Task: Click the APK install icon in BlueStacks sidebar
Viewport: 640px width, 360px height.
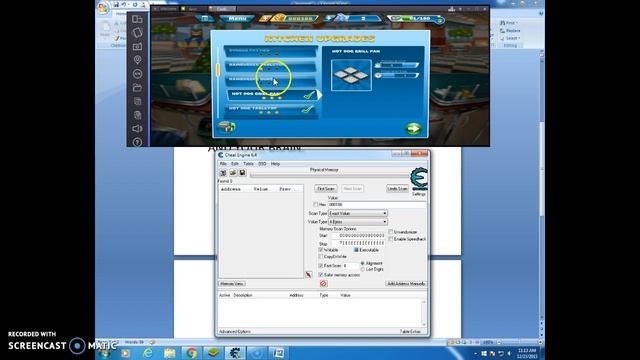Action: [138, 74]
